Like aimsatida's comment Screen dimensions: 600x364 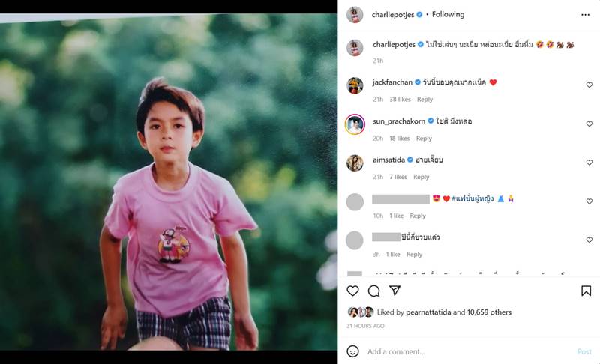(x=589, y=163)
